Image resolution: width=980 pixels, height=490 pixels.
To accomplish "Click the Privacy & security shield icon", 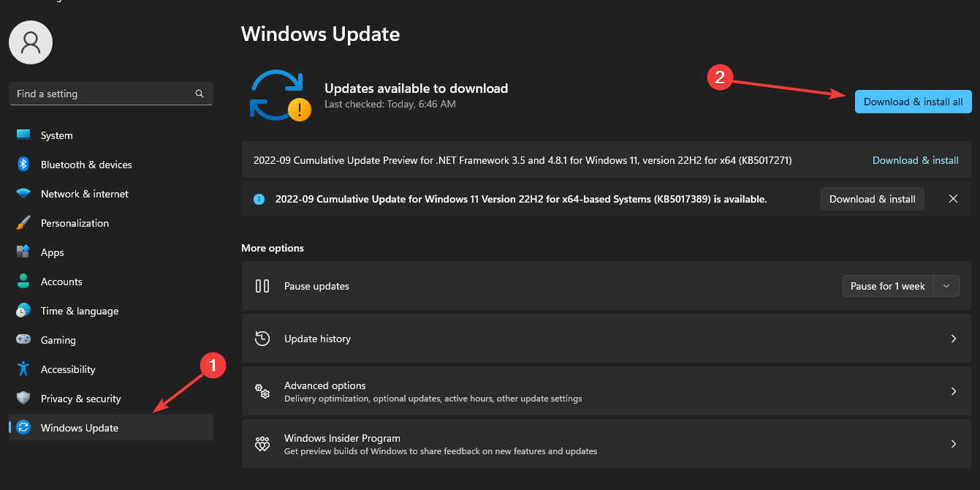I will pos(23,399).
